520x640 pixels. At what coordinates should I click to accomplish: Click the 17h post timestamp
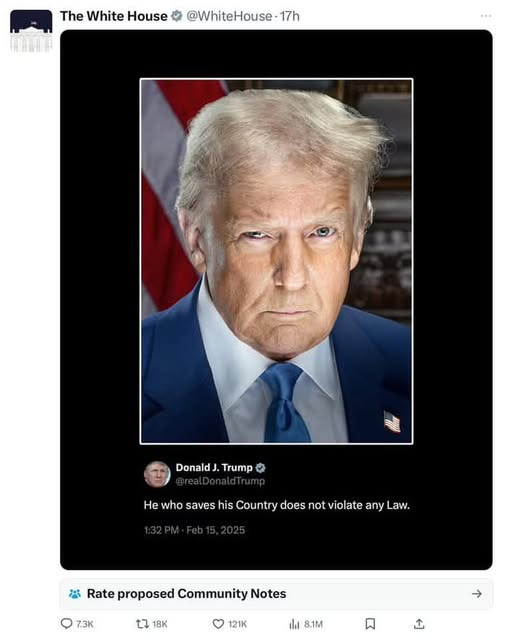pyautogui.click(x=290, y=16)
